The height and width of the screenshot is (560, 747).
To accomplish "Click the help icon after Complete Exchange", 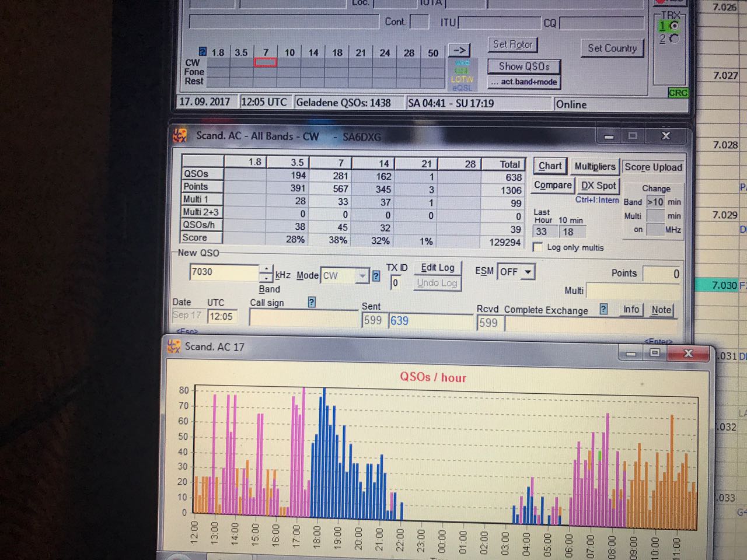I will [x=603, y=309].
